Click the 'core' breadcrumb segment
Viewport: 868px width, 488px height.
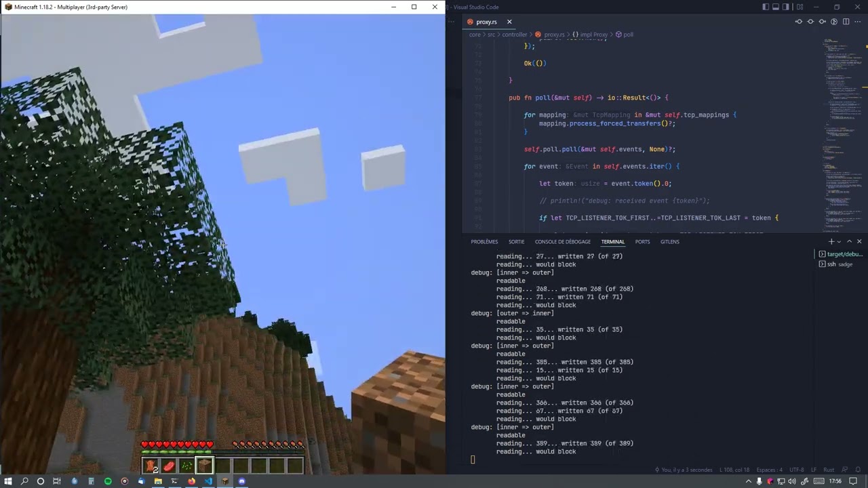coord(475,35)
